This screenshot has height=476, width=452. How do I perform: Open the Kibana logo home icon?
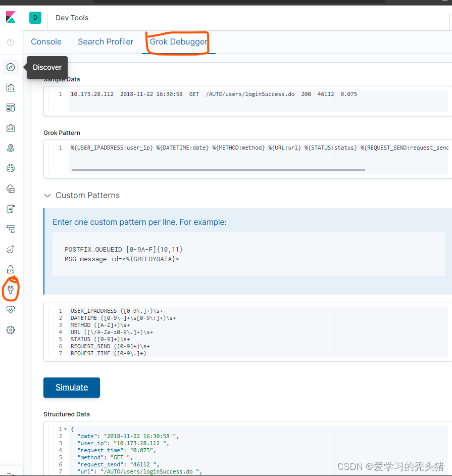[10, 17]
